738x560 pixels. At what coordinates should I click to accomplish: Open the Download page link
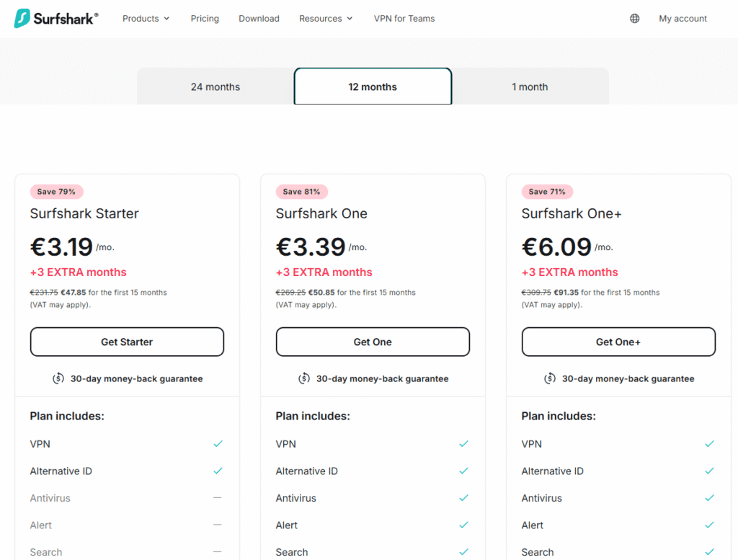coord(259,18)
